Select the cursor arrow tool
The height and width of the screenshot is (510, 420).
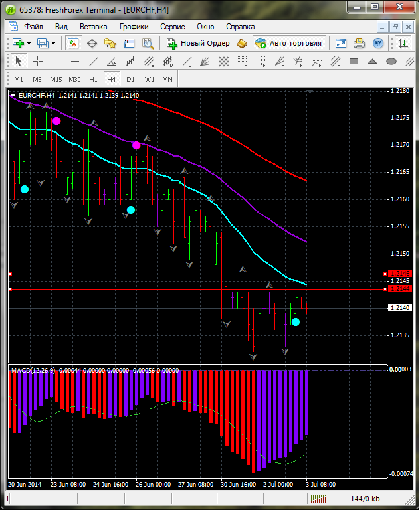coord(19,62)
